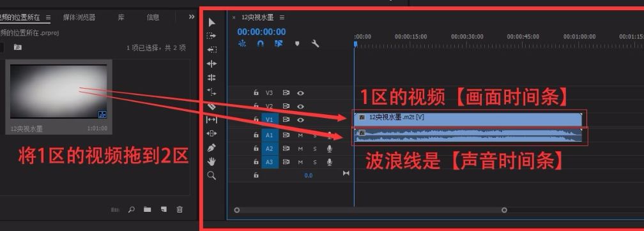Open the find icon in project panel
Image resolution: width=644 pixels, height=231 pixels.
(x=132, y=209)
